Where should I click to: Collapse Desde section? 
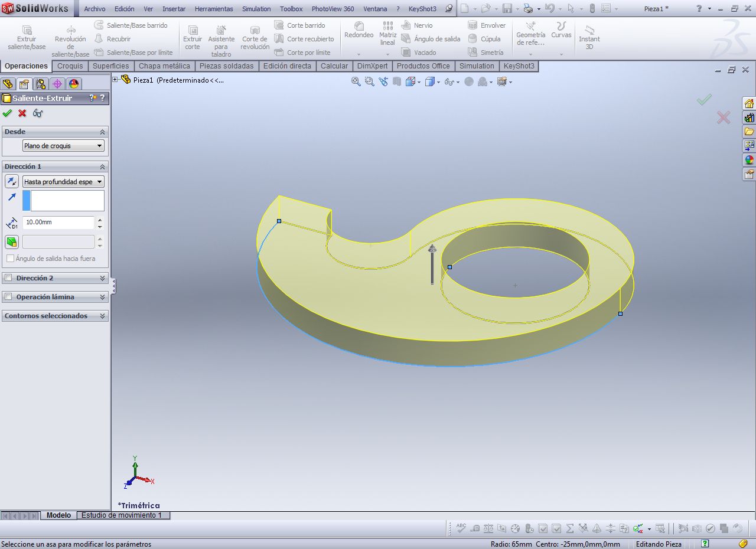pyautogui.click(x=102, y=132)
